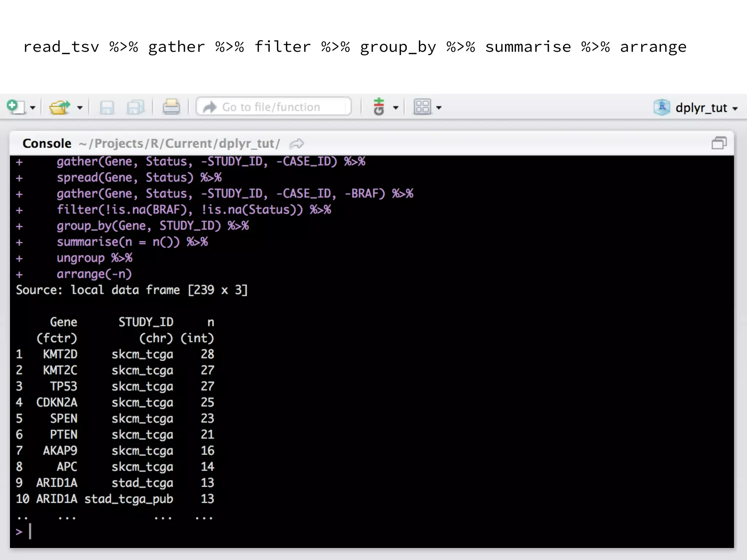Click the spread(Gene, Status) line
Image resolution: width=747 pixels, height=560 pixels.
[x=139, y=178]
